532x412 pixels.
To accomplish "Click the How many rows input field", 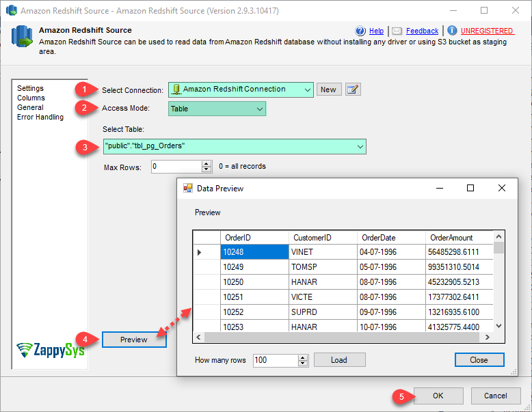I will click(x=276, y=360).
